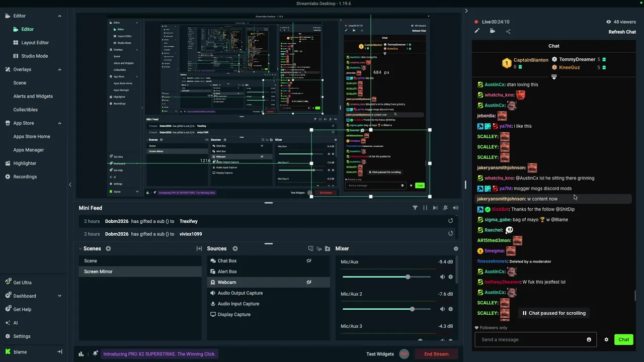Viewport: 644px width, 362px height.
Task: Click the Test Widgets button
Action: (380, 354)
